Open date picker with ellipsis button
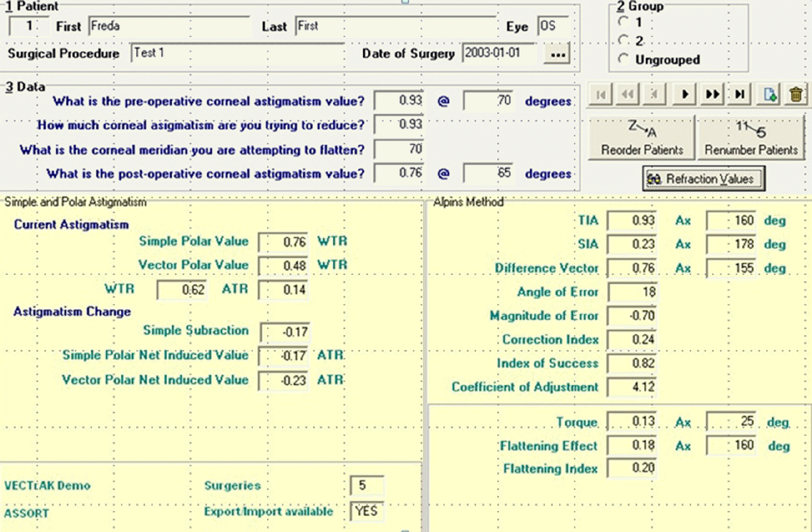Screen dimensions: 812x532 tap(557, 54)
